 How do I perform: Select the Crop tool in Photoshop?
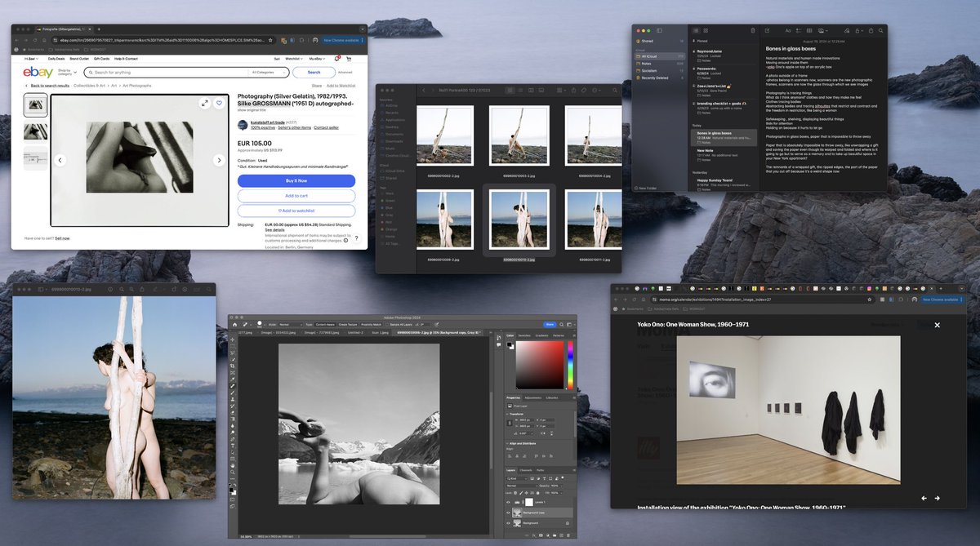tap(233, 366)
